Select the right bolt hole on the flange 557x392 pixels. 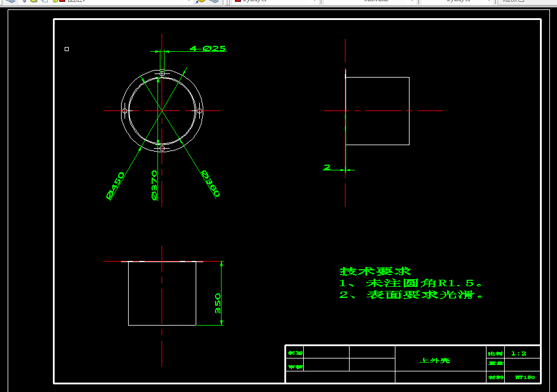pos(199,111)
